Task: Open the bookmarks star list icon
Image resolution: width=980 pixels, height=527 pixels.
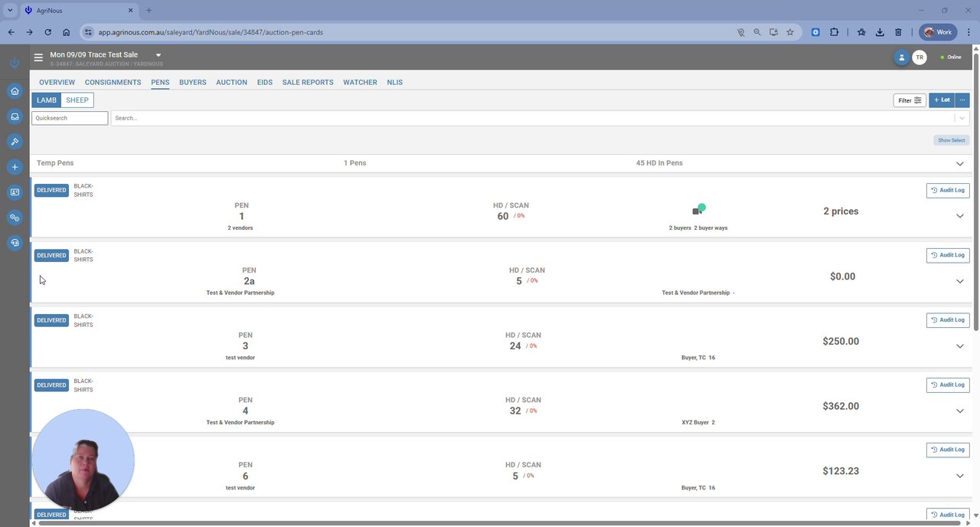Action: pyautogui.click(x=861, y=32)
